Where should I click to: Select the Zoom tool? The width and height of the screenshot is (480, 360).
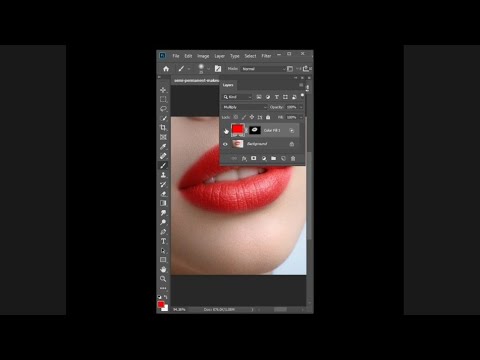(x=163, y=279)
